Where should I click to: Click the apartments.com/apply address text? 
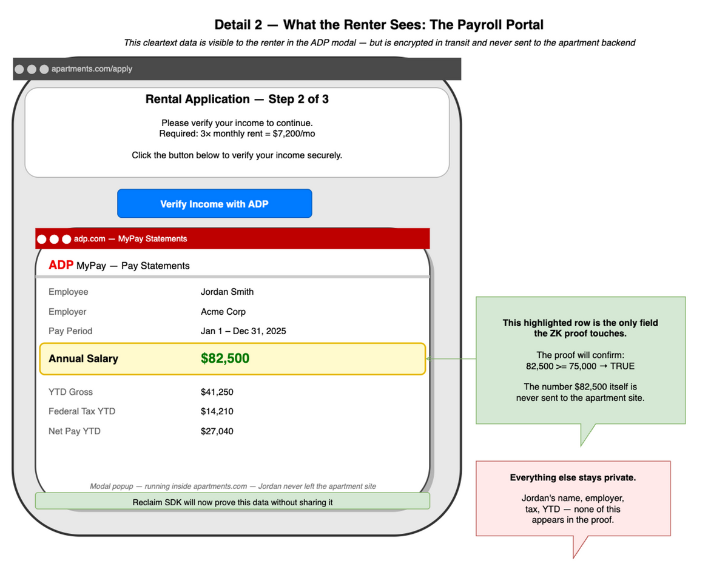(x=92, y=69)
